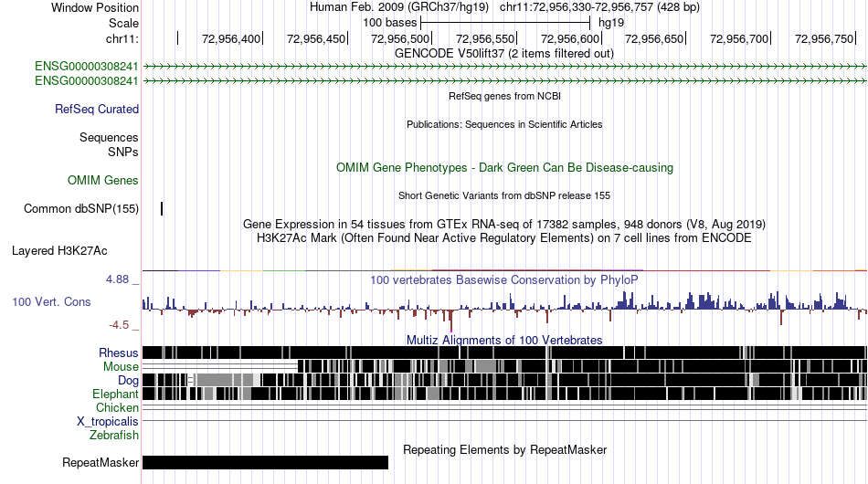Click the 72,956,400 ruler position
The height and width of the screenshot is (484, 868).
(231, 38)
